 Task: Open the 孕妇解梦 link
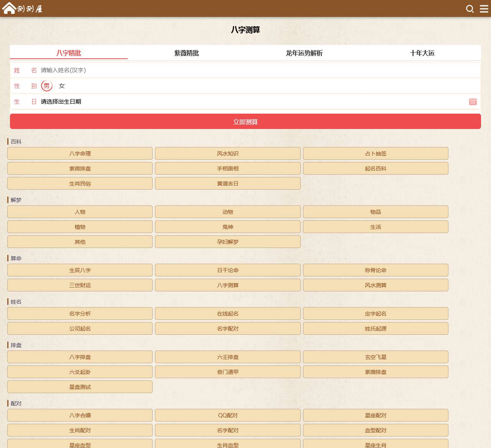228,242
